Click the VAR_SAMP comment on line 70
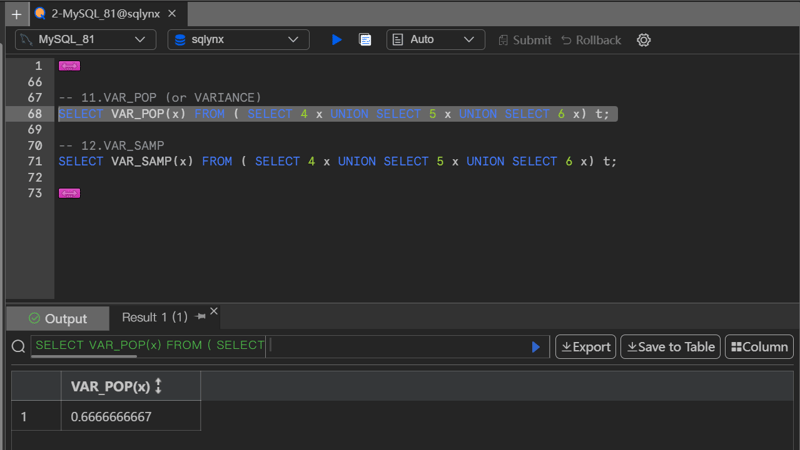The image size is (800, 450). [x=111, y=145]
